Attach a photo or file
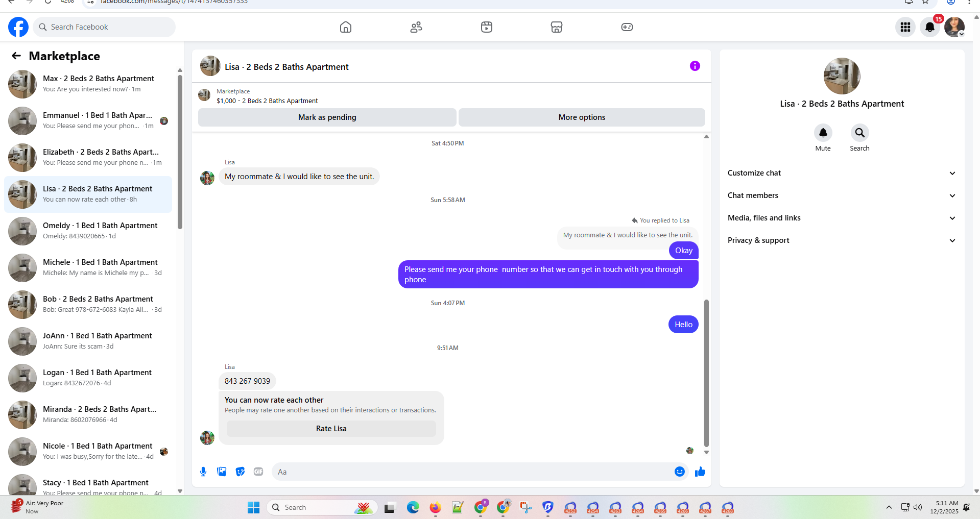980x519 pixels. click(x=222, y=472)
